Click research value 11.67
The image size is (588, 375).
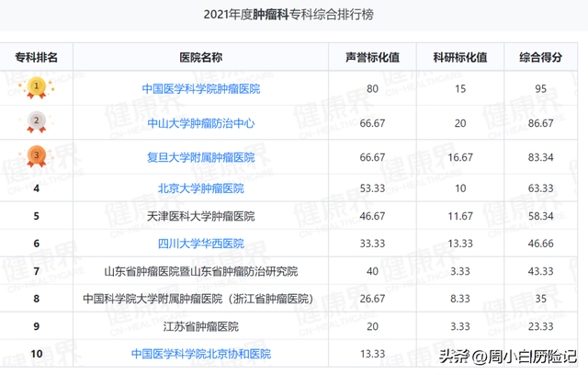click(x=460, y=216)
